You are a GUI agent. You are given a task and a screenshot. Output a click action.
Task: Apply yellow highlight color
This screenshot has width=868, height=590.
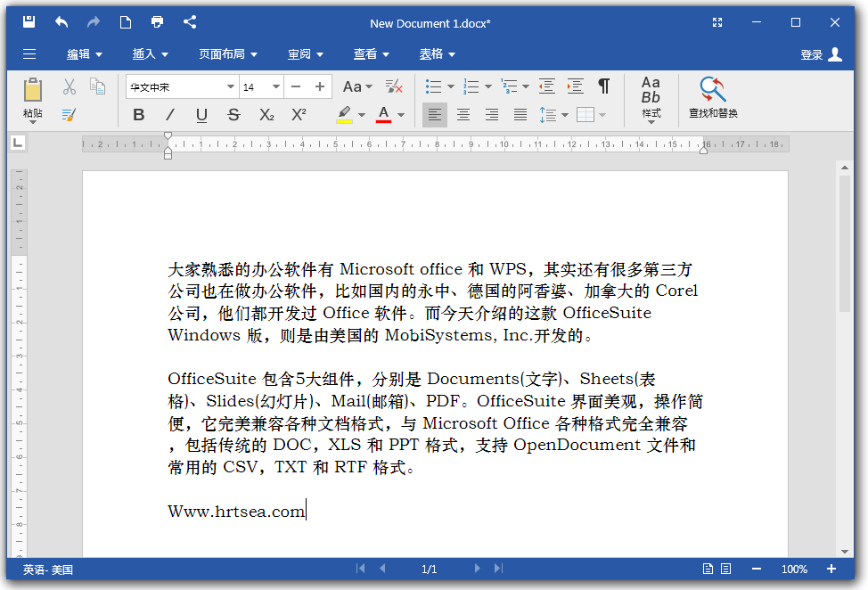click(344, 115)
